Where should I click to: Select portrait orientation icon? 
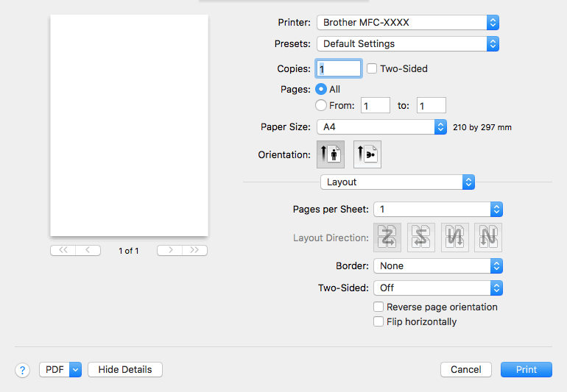(x=331, y=154)
